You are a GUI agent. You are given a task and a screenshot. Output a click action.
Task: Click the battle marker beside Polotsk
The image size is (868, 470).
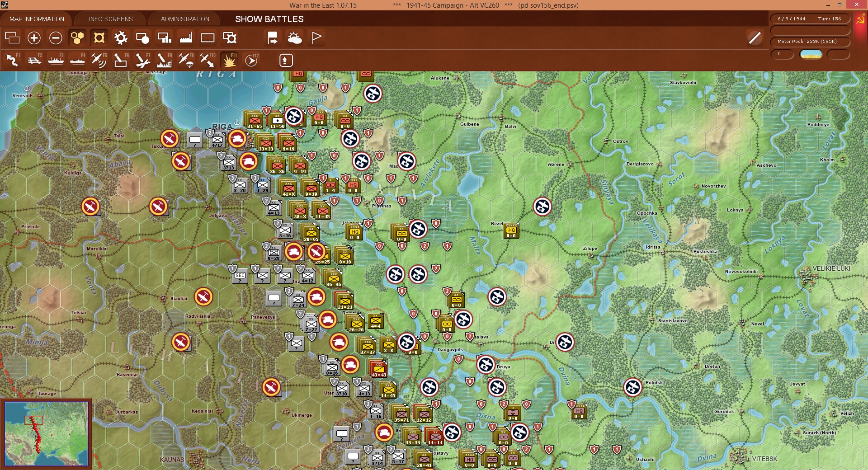633,387
